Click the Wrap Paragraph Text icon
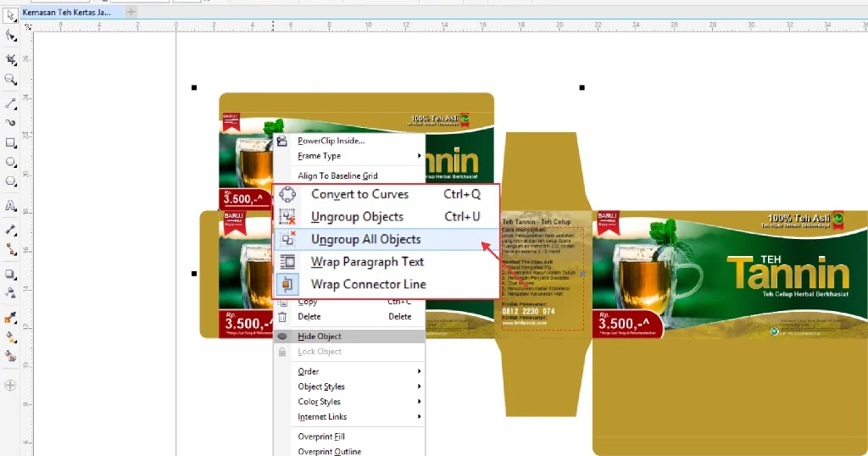The height and width of the screenshot is (456, 868). [287, 262]
